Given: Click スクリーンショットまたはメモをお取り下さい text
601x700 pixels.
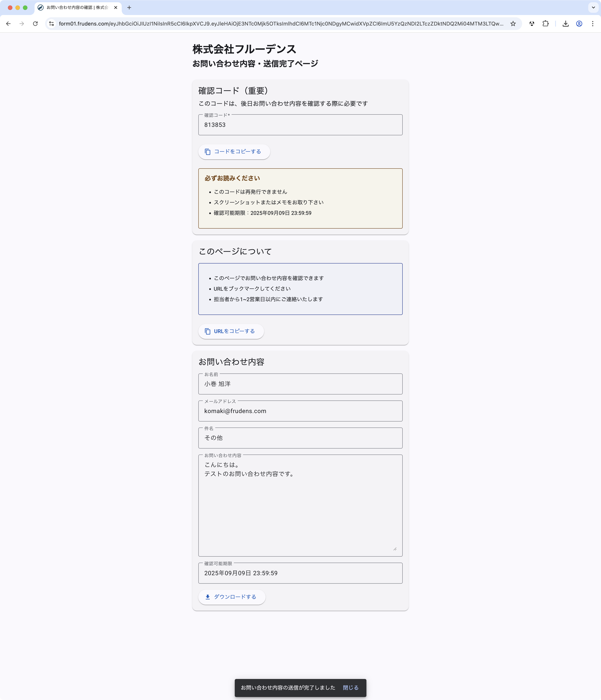Looking at the screenshot, I should pyautogui.click(x=269, y=202).
